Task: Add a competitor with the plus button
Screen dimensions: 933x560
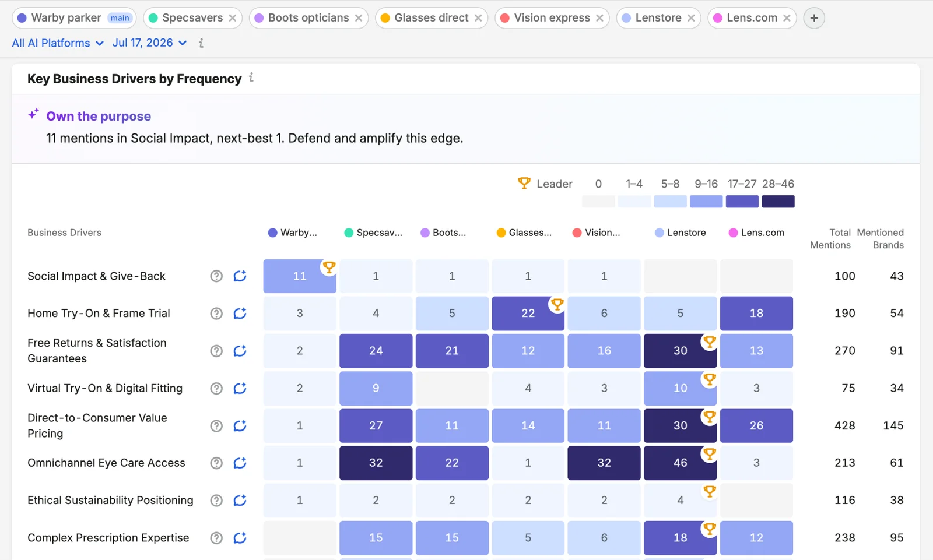Action: [x=814, y=18]
